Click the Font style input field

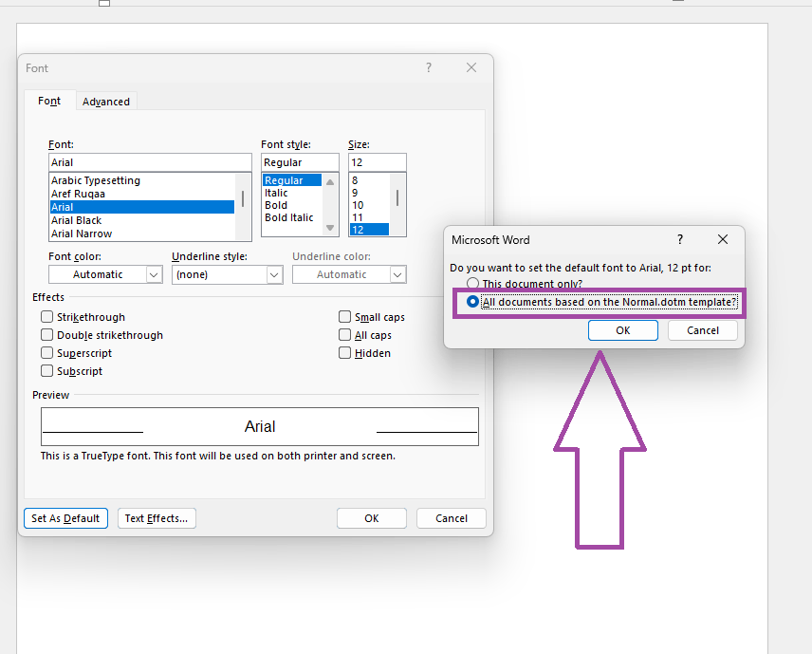coord(300,162)
